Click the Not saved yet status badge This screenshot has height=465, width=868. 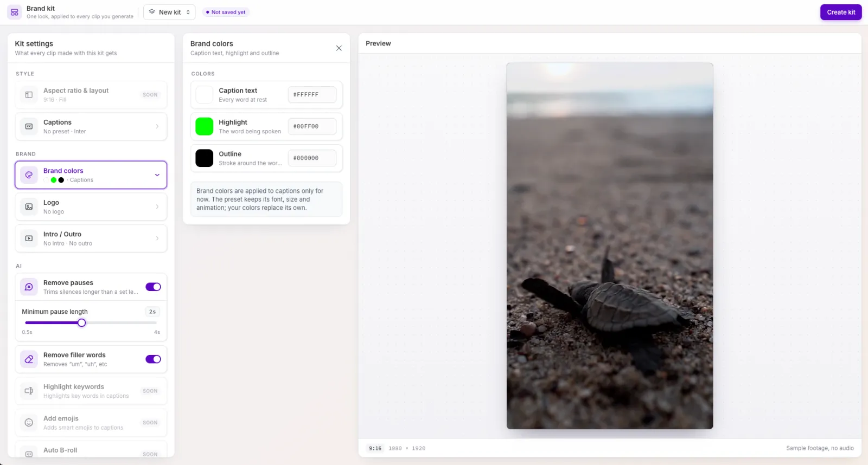click(x=226, y=12)
